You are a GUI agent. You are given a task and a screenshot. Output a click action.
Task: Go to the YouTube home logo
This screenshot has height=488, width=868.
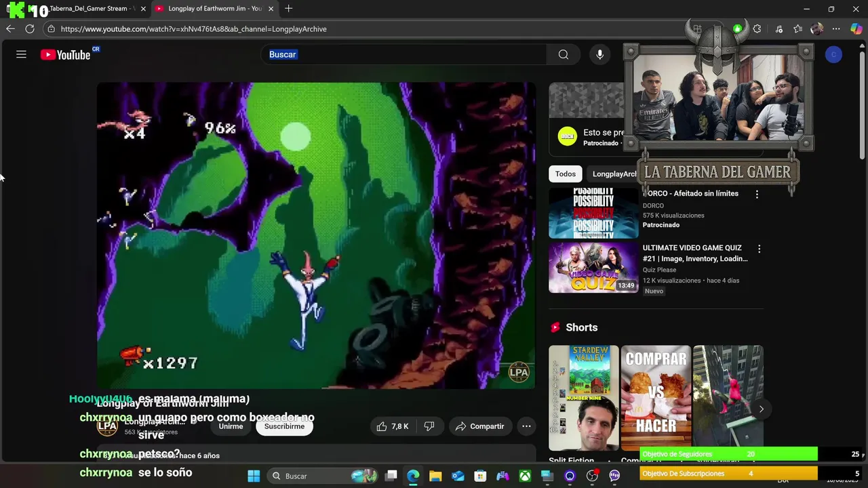[65, 55]
